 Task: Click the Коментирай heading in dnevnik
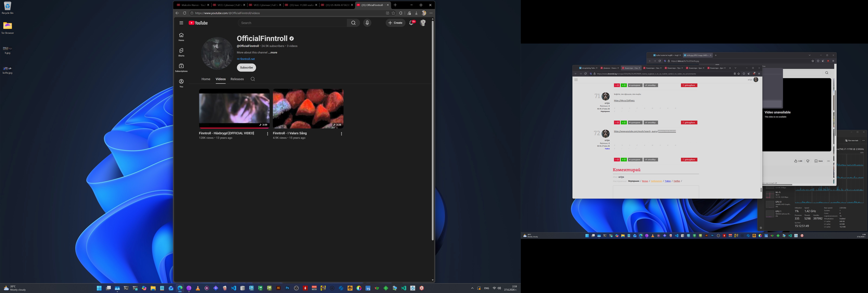point(626,170)
